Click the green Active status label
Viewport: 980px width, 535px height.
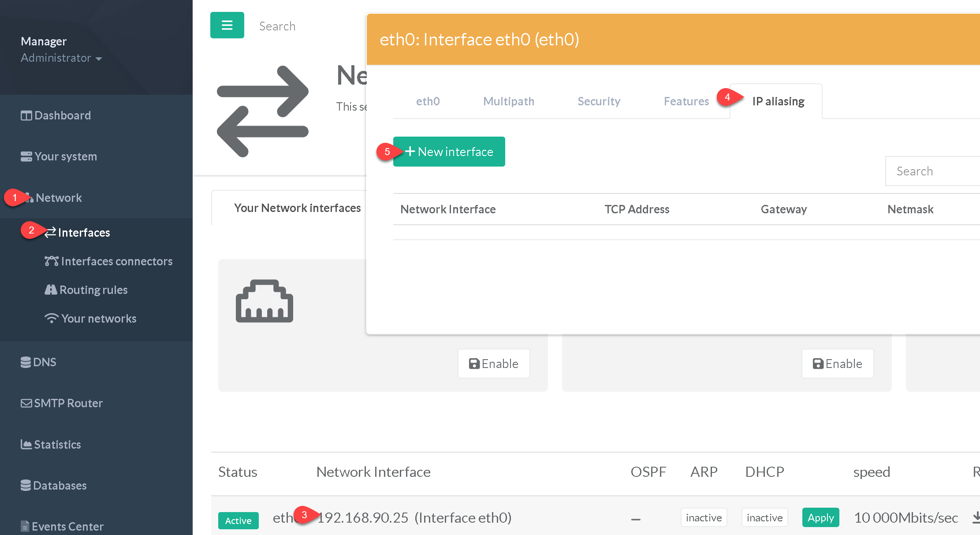click(x=238, y=520)
